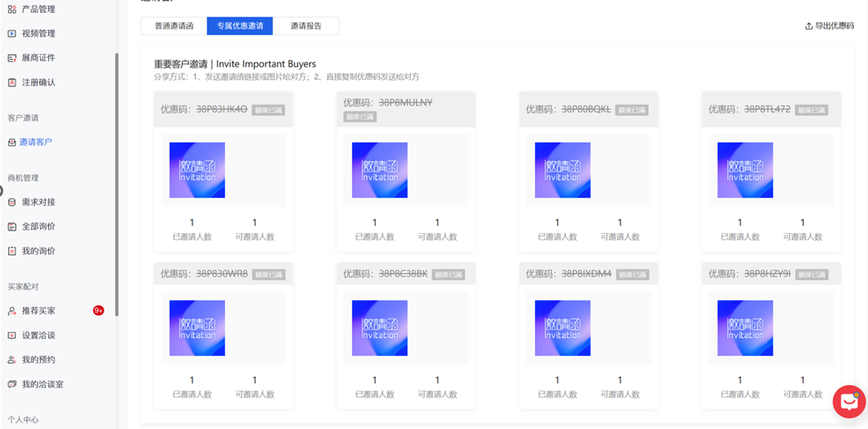Click the sidebar vertical scrollbar
Image resolution: width=868 pixels, height=429 pixels.
tap(117, 184)
